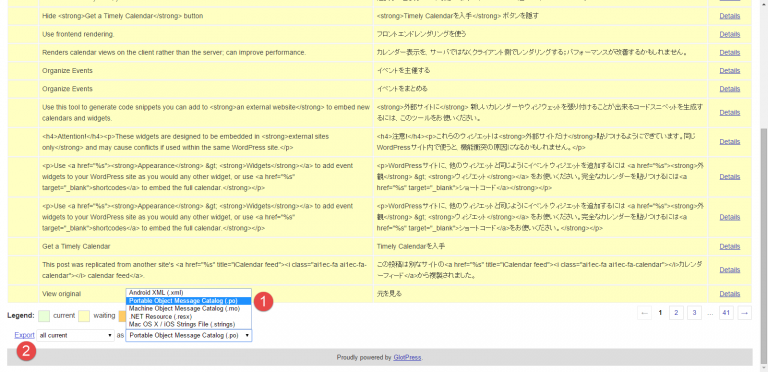This screenshot has height=372, width=768.
Task: Open Details for 'Hide Get a Timely Calendar button' row
Action: (729, 16)
